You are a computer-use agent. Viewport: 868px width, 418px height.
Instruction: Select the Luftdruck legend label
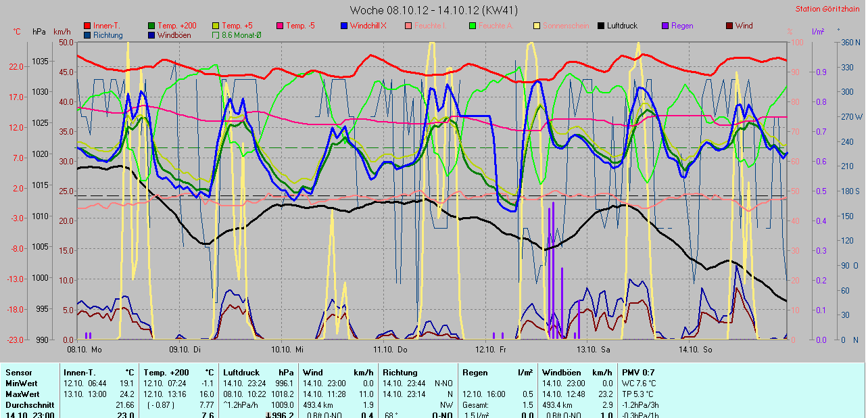tap(622, 26)
